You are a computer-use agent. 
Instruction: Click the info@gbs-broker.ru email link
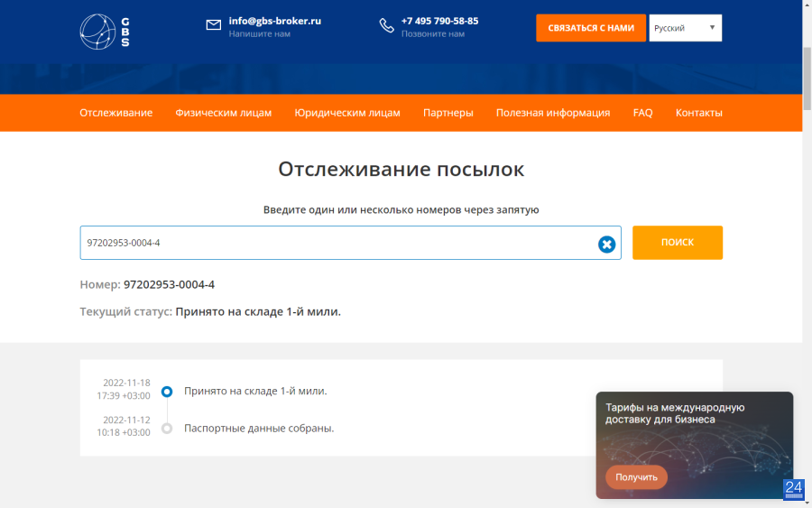click(275, 22)
